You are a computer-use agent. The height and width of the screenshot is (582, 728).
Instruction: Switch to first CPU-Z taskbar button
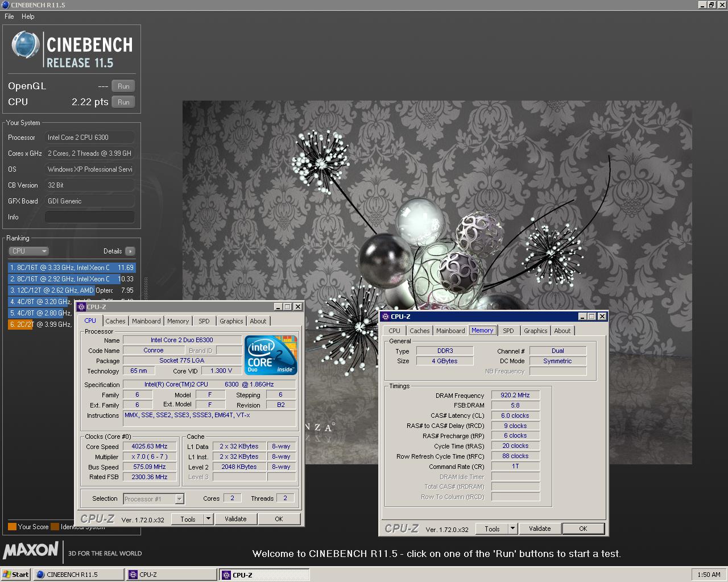[171, 575]
